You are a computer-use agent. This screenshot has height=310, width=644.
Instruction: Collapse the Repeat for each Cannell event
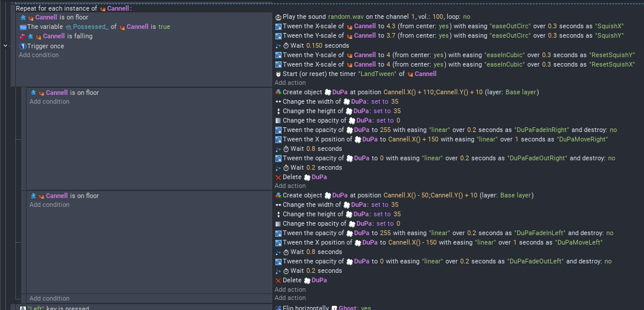5,45
